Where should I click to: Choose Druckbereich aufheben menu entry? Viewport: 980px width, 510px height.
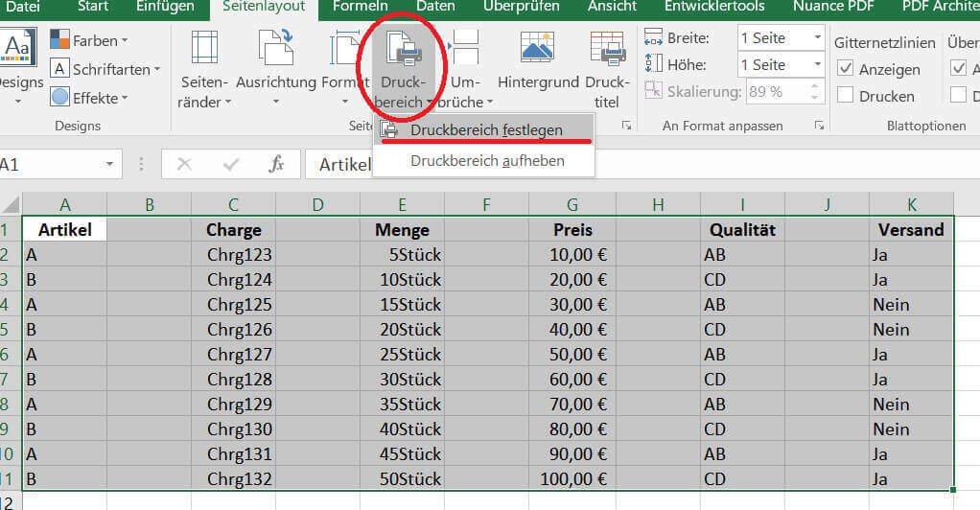pyautogui.click(x=483, y=161)
